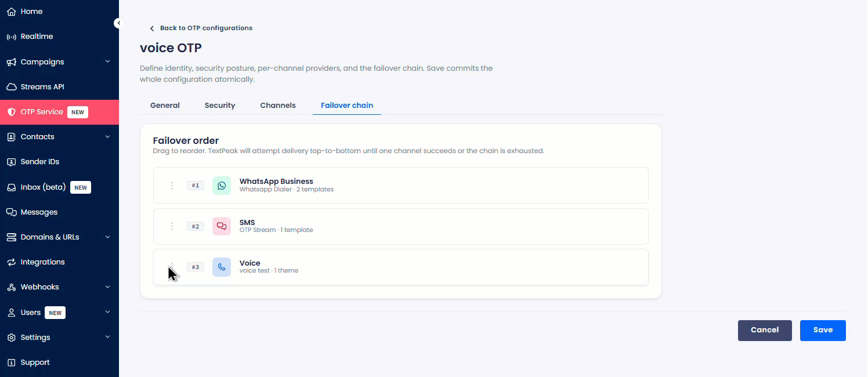
Task: Click the Contacts book icon
Action: (x=11, y=137)
